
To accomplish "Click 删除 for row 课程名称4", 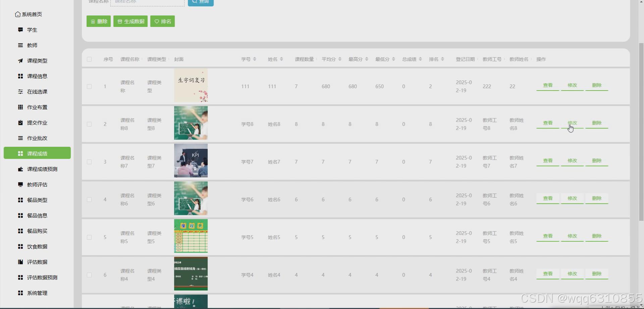I will (597, 274).
